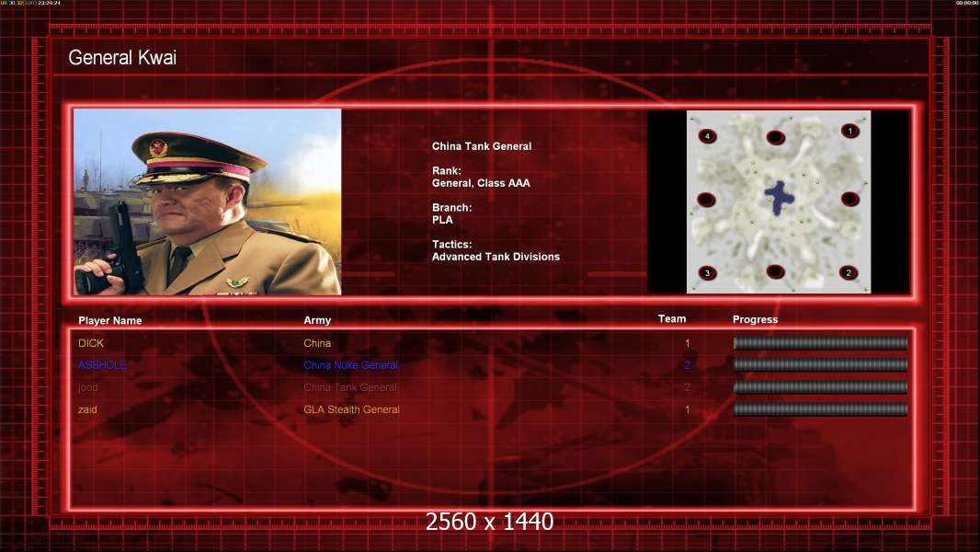This screenshot has width=980, height=552.
Task: Click 'China' army for DICK
Action: (x=317, y=343)
